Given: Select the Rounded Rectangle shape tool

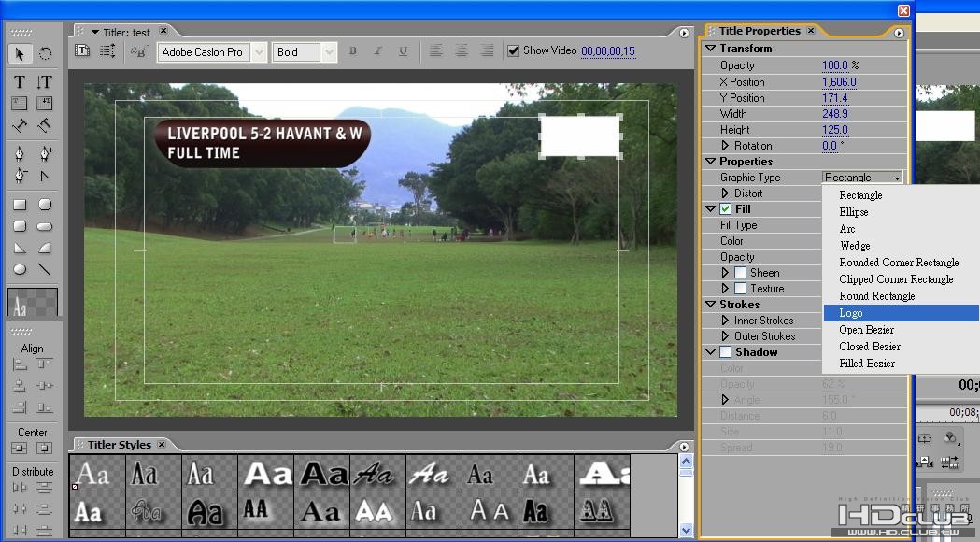Looking at the screenshot, I should click(44, 226).
